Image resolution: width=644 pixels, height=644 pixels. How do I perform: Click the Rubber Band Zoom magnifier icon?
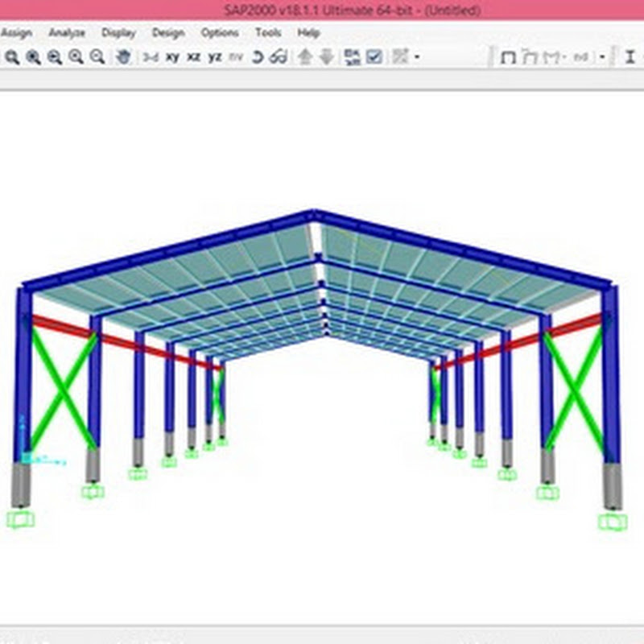(12, 57)
